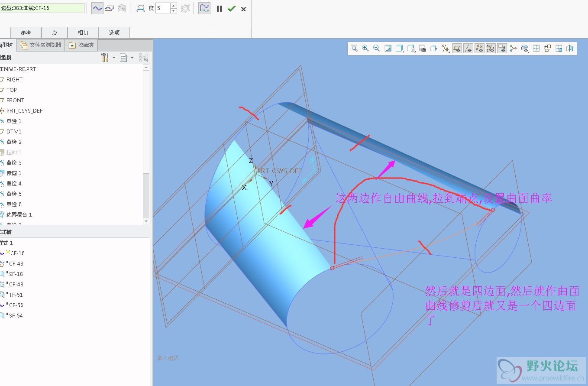The width and height of the screenshot is (588, 386).
Task: Click the Zoom In magnifier icon
Action: (365, 49)
